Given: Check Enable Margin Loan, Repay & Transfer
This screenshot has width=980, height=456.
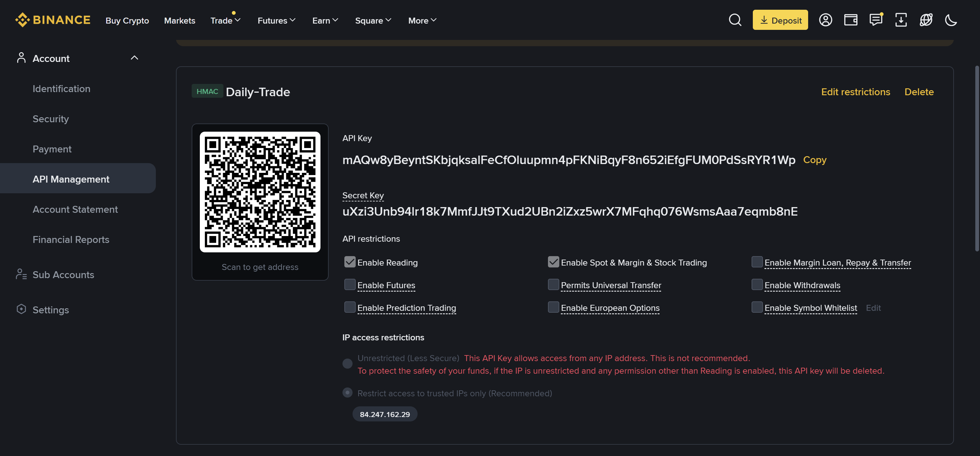Looking at the screenshot, I should pos(757,262).
